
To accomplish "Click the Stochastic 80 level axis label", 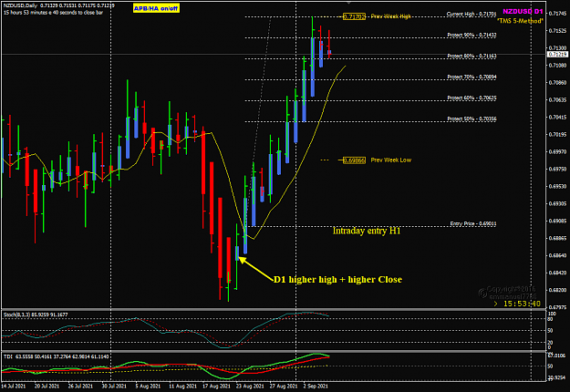I will [550, 319].
